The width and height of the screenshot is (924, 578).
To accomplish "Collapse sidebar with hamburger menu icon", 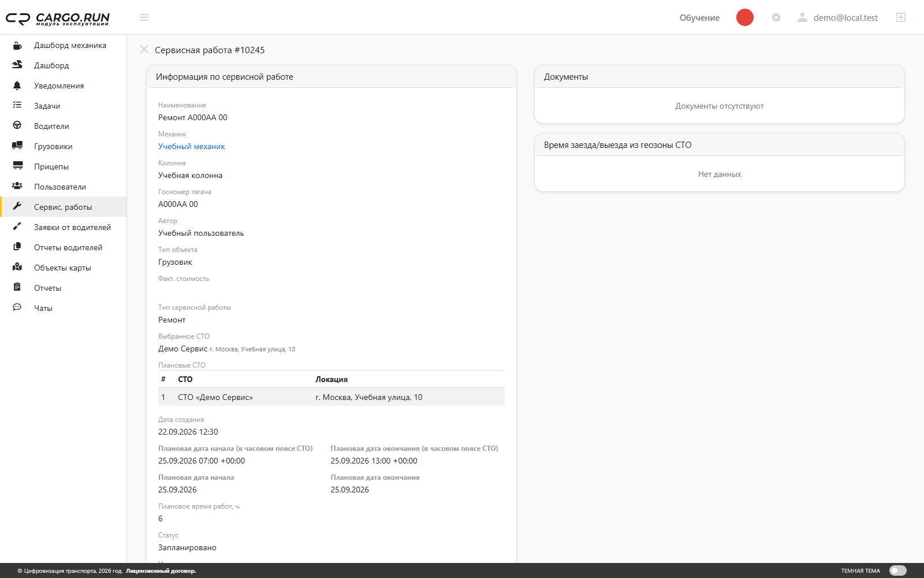I will [x=144, y=17].
